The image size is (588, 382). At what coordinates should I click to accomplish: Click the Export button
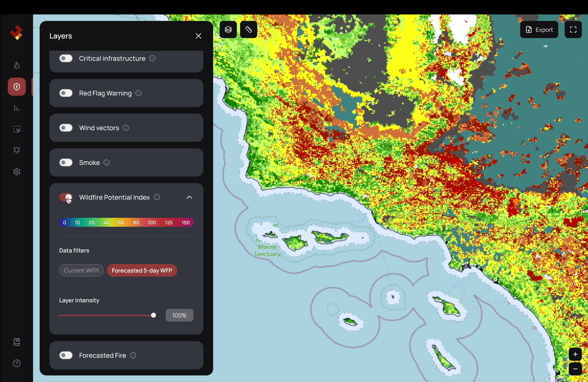(539, 29)
